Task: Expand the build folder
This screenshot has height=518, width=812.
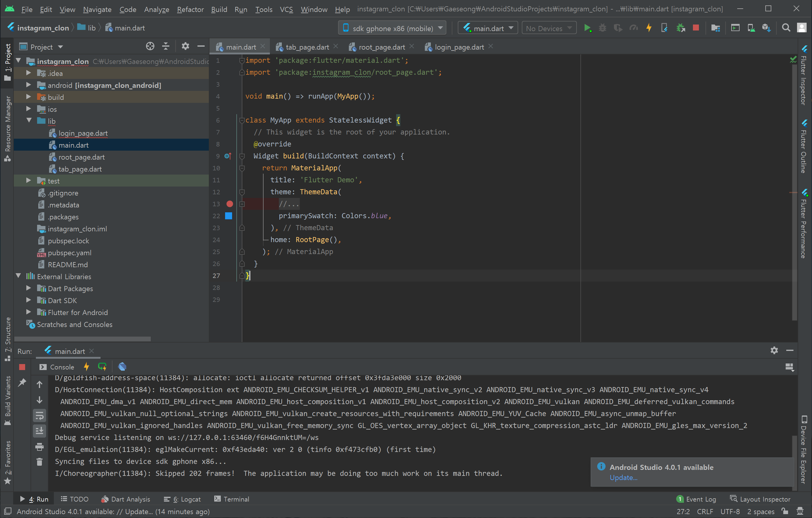Action: (x=28, y=97)
